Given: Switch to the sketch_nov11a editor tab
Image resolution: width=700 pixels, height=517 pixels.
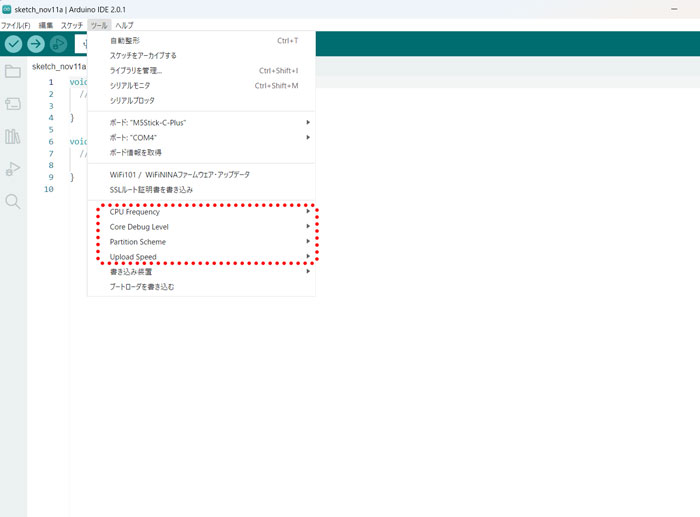Looking at the screenshot, I should (59, 67).
